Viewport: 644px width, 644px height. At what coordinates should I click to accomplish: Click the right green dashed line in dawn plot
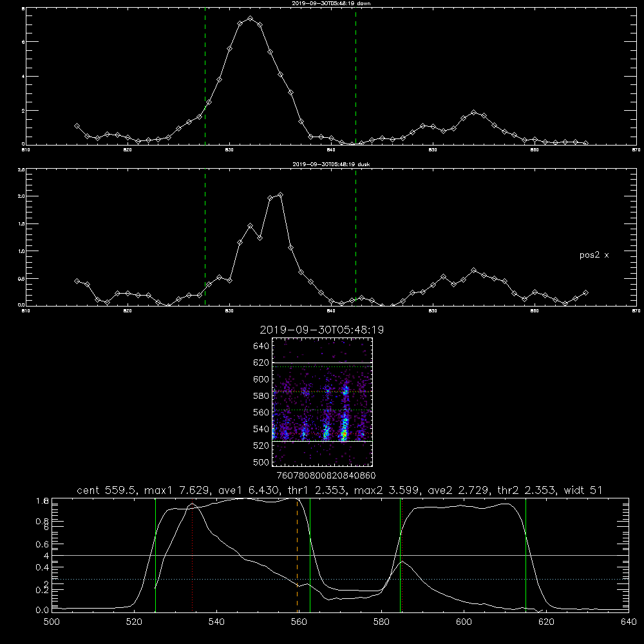coord(355,77)
